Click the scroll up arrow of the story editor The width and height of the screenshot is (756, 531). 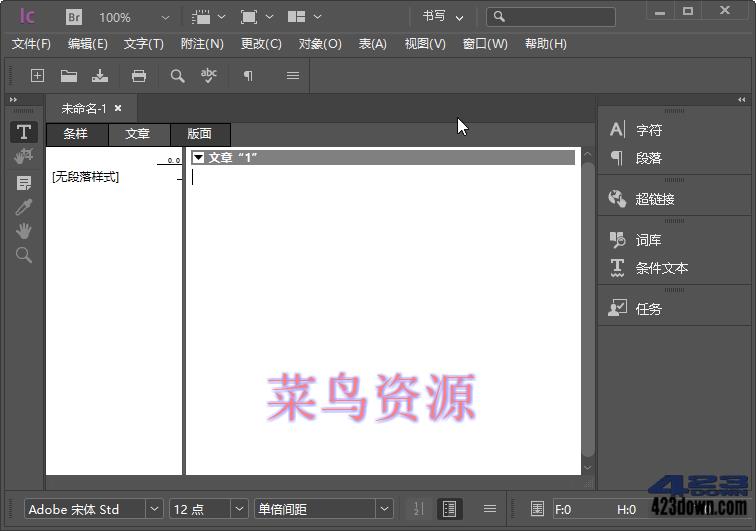click(x=588, y=154)
